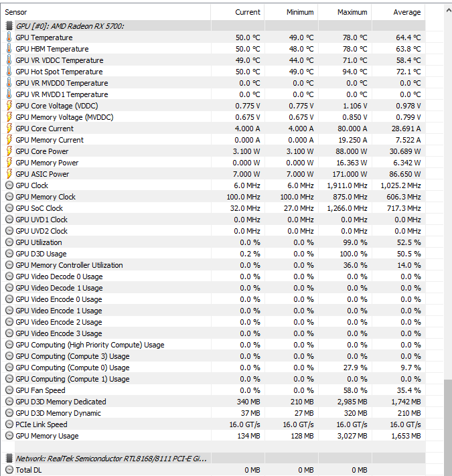The height and width of the screenshot is (476, 452).
Task: Select GPU Computing (Compute 3) Usage row
Action: (x=213, y=356)
